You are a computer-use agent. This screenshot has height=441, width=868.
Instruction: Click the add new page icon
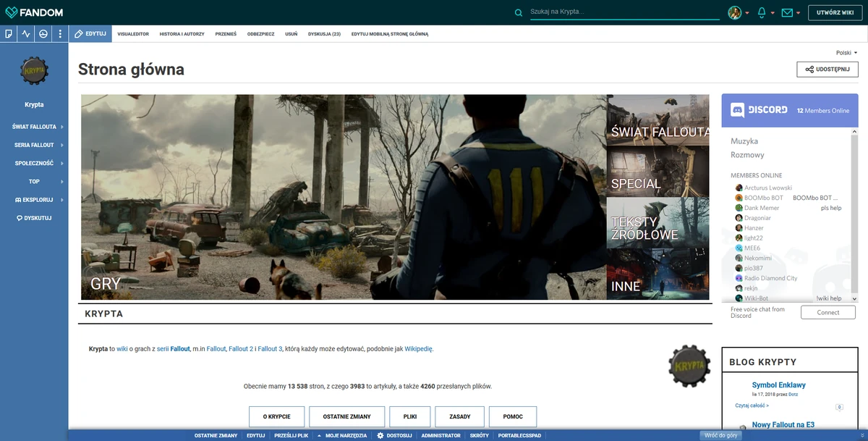click(x=9, y=34)
